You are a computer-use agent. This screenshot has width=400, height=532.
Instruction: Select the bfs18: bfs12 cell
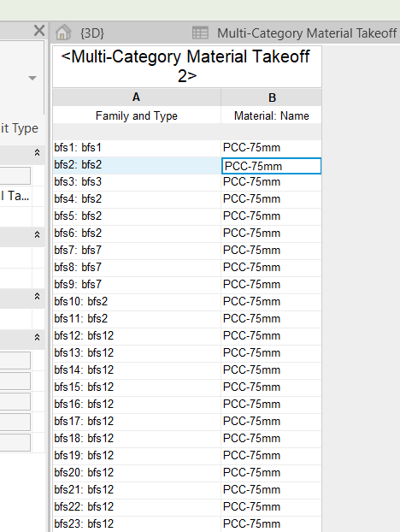point(137,439)
